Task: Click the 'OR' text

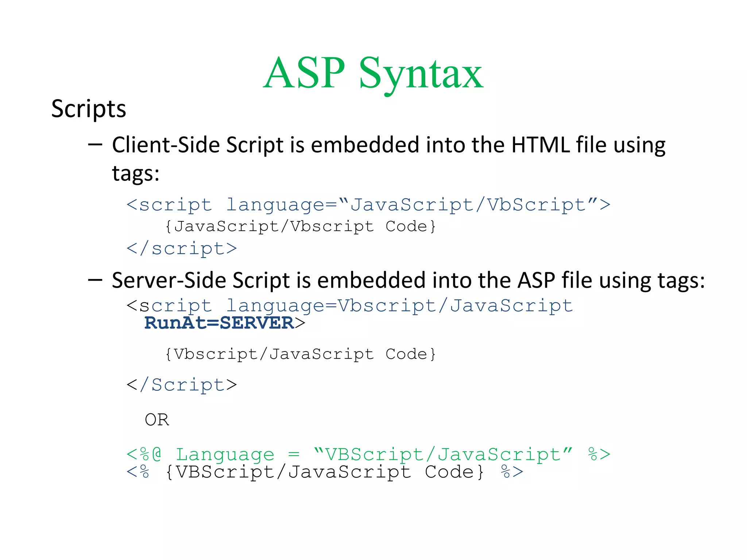Action: [157, 420]
